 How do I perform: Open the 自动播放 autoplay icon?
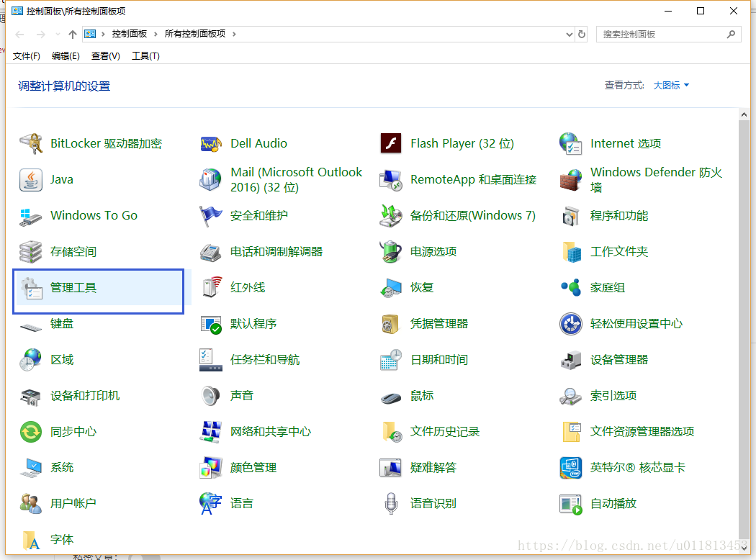tap(571, 504)
